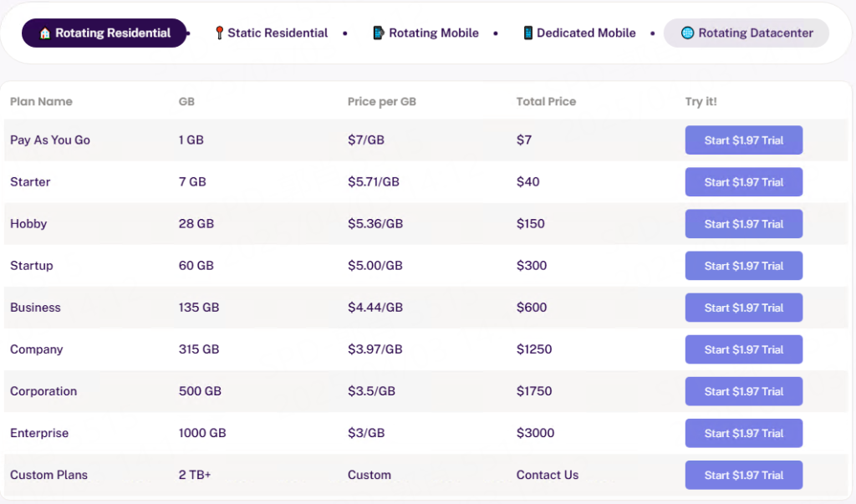Switch to the Static Residential tab
856x504 pixels.
click(278, 33)
